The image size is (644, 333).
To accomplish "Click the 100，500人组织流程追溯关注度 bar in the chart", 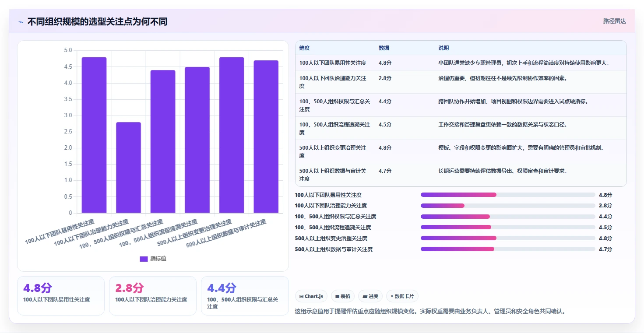I will (x=197, y=140).
